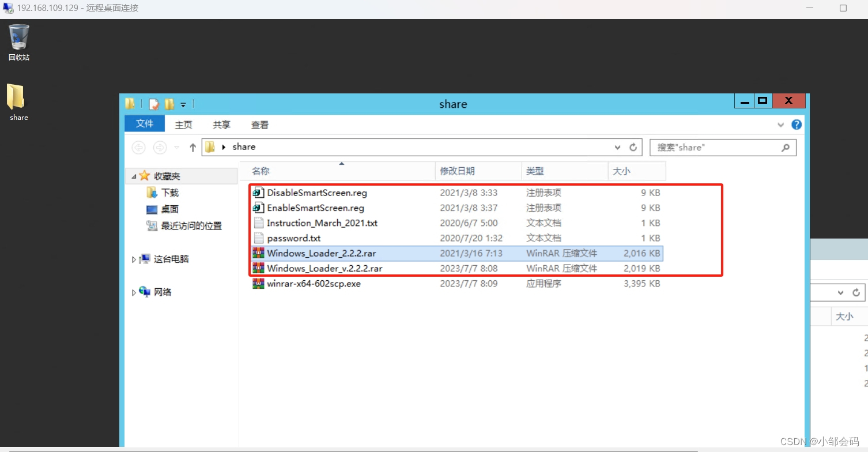
Task: Click the winrar-x64-602scp.exe file icon
Action: tap(258, 283)
